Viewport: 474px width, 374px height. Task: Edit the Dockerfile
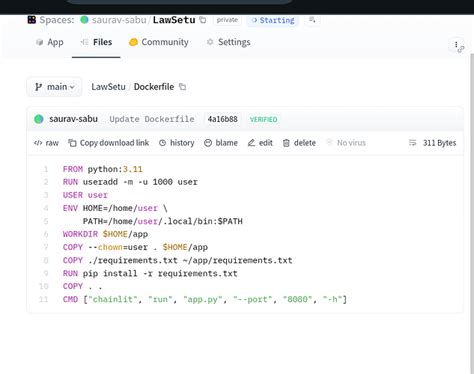[260, 143]
